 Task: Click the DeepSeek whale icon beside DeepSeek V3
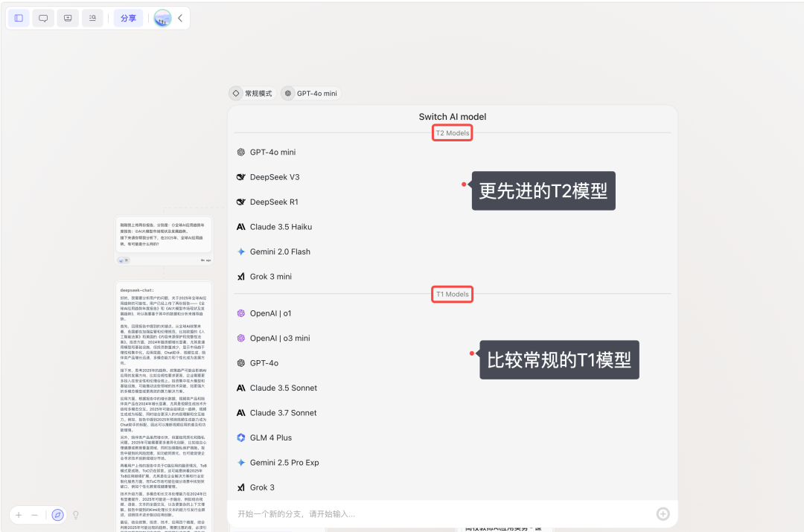pyautogui.click(x=241, y=177)
